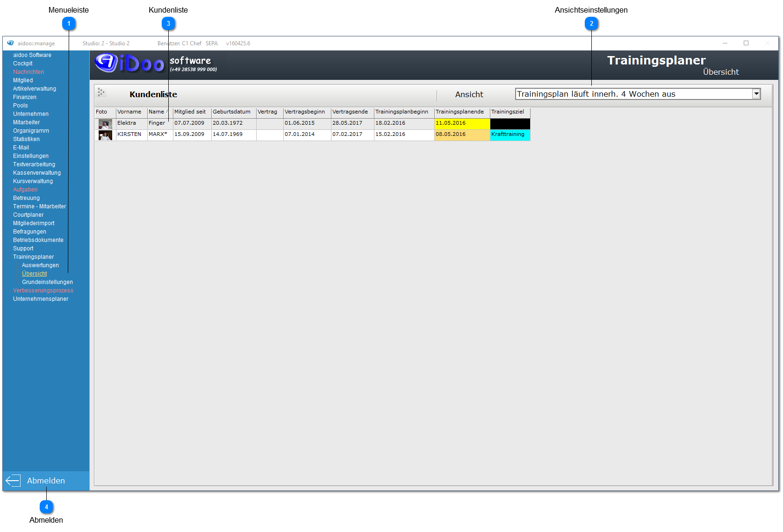Sort by Vertragsbeginn column header

coord(307,112)
